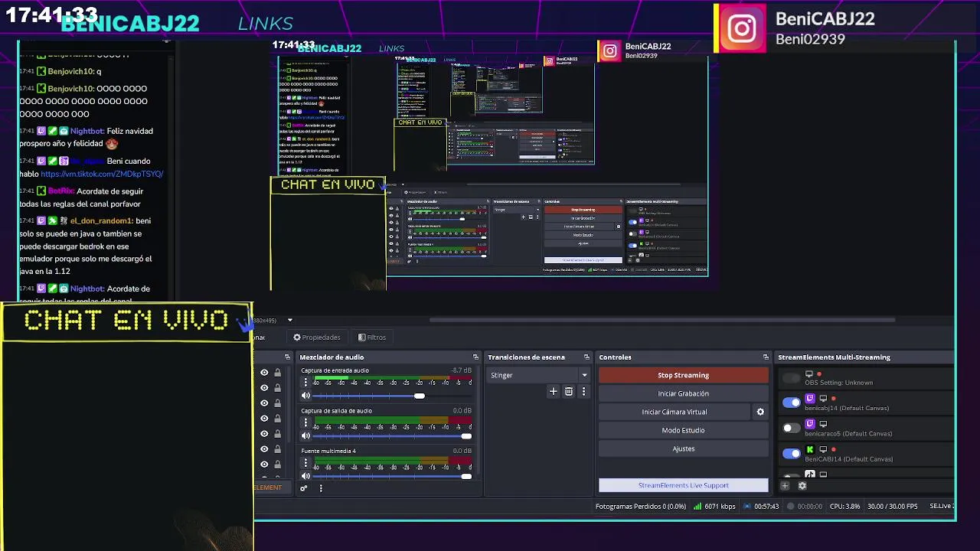
Task: Click Stop Streaming
Action: [684, 375]
